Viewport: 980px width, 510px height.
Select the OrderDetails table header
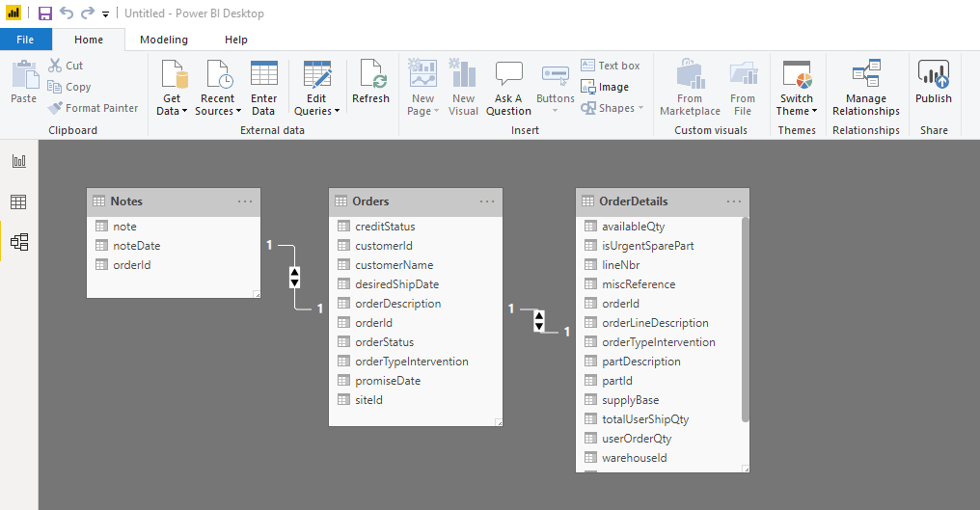tap(663, 201)
